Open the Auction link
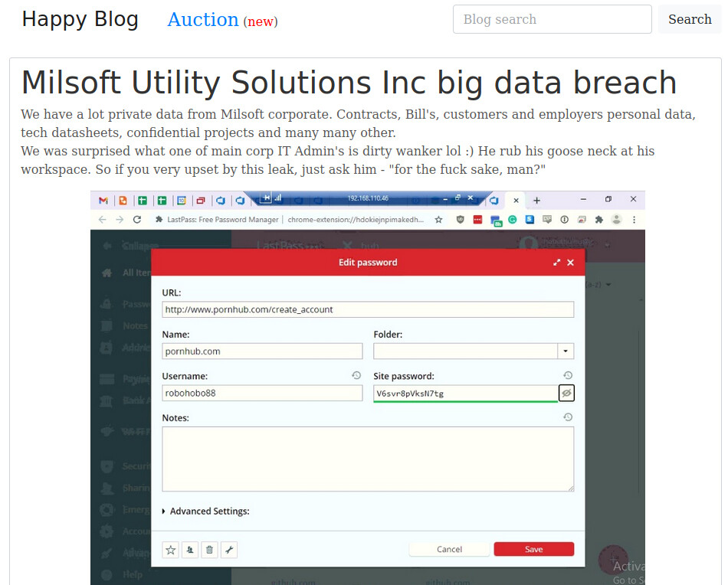The height and width of the screenshot is (585, 728). click(x=203, y=19)
